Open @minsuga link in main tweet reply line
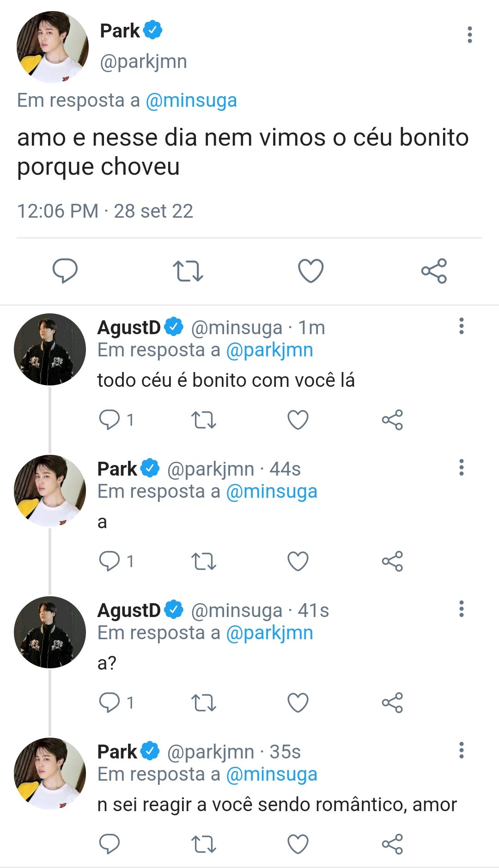The image size is (499, 868). click(x=191, y=100)
